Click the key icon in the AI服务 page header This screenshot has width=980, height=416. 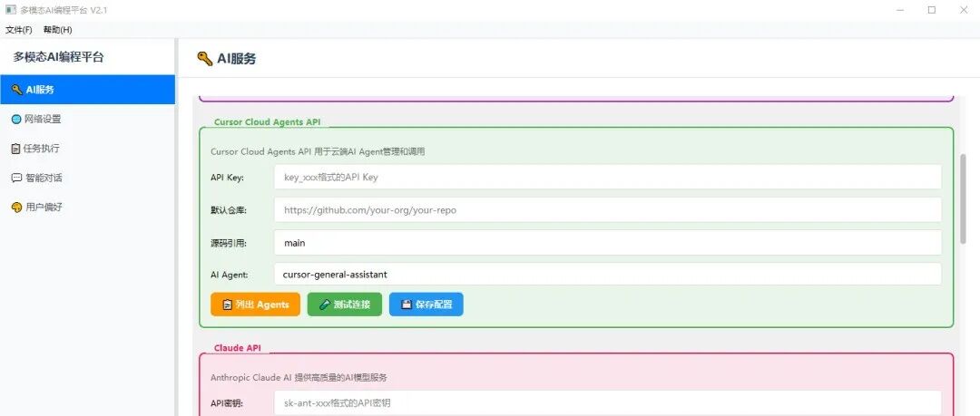pyautogui.click(x=204, y=59)
